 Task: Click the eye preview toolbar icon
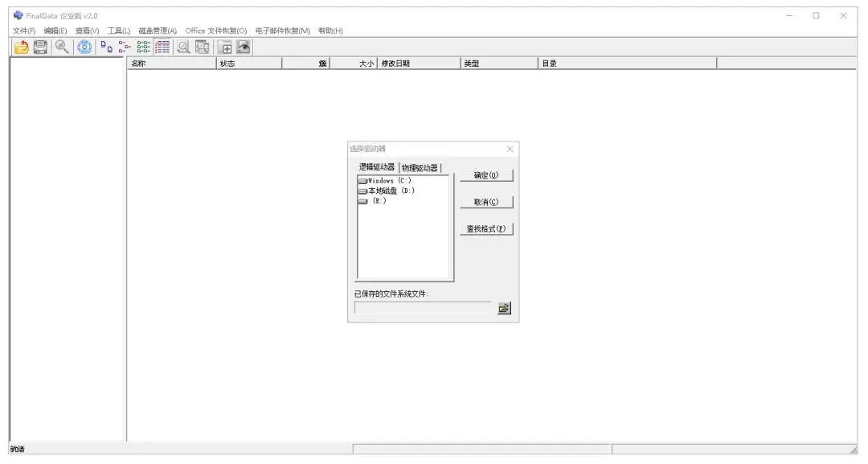point(244,47)
